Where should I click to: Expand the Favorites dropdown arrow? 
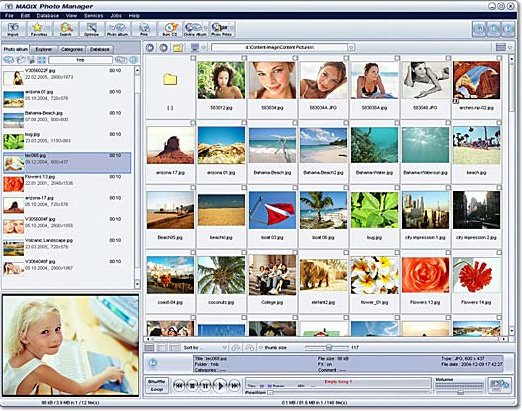tap(49, 28)
